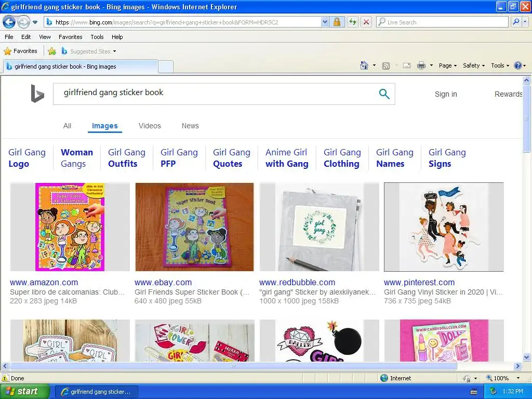The width and height of the screenshot is (532, 399).
Task: Click the RSS feeds icon
Action: [x=386, y=66]
